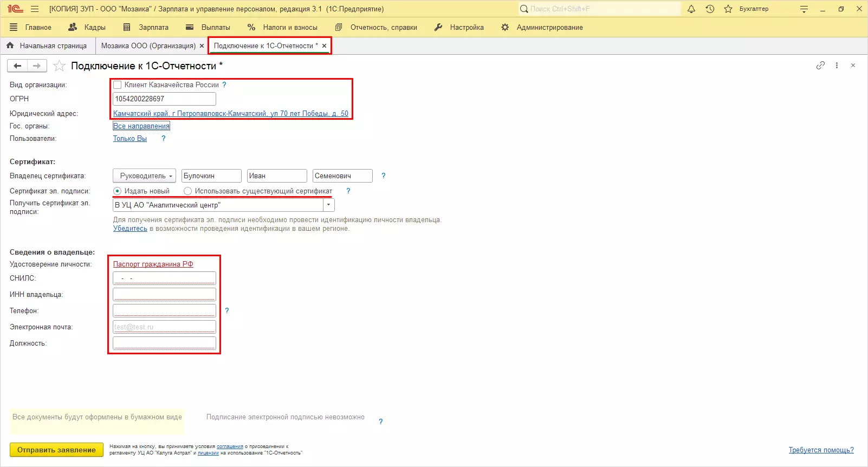
Task: Switch to the Начальная страница tab
Action: [47, 46]
